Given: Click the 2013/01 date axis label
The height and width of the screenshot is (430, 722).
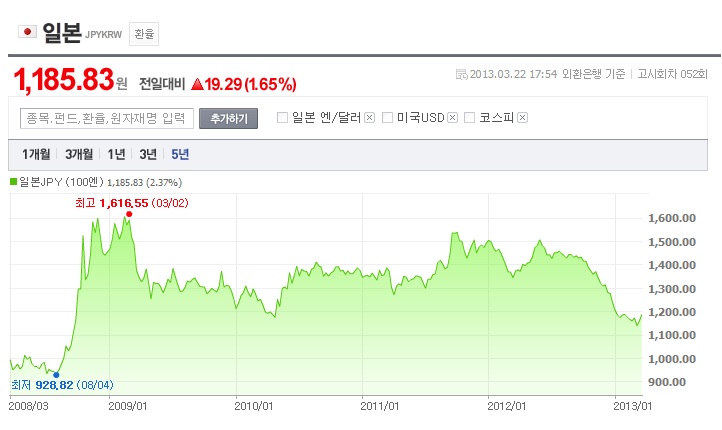Looking at the screenshot, I should click(x=633, y=407).
